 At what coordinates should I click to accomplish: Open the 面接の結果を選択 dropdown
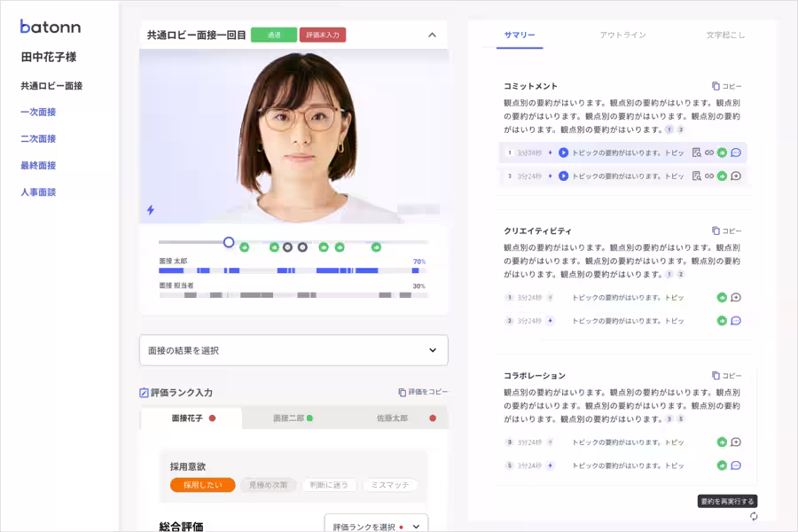tap(293, 350)
